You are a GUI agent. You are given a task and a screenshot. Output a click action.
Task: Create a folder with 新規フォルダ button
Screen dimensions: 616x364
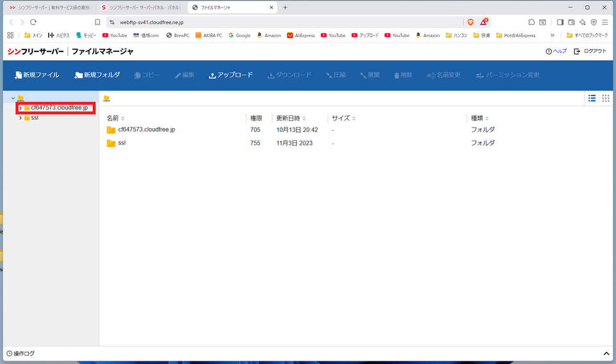click(97, 75)
